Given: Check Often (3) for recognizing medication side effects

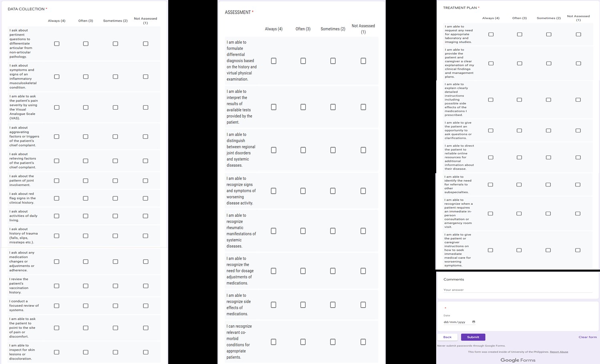Looking at the screenshot, I should click(303, 305).
